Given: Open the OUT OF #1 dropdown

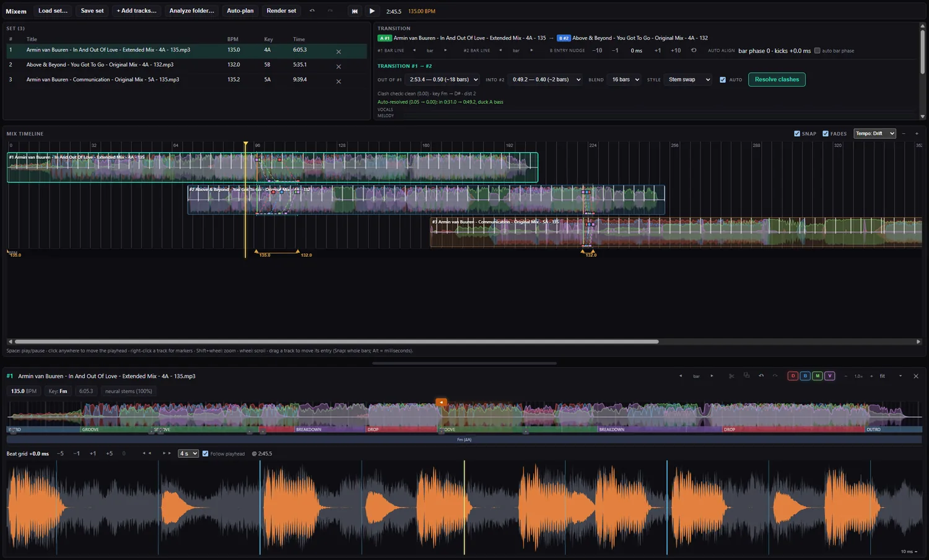Looking at the screenshot, I should tap(443, 80).
